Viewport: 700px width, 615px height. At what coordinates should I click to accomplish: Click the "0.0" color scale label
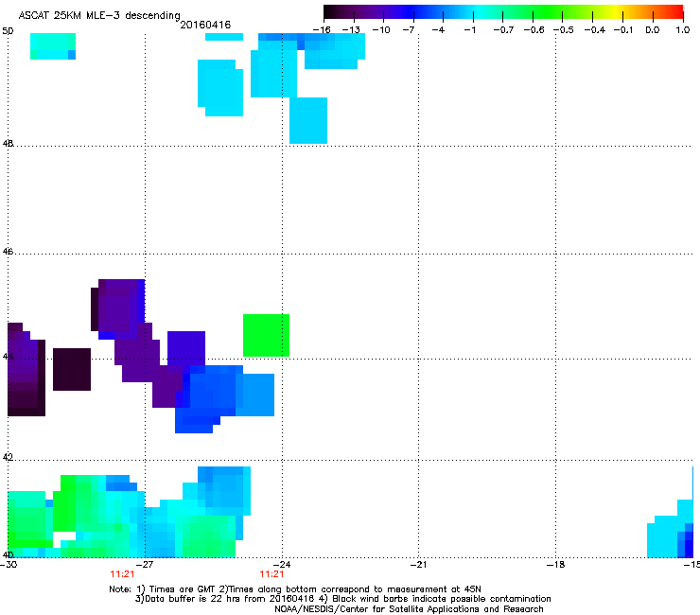(653, 30)
